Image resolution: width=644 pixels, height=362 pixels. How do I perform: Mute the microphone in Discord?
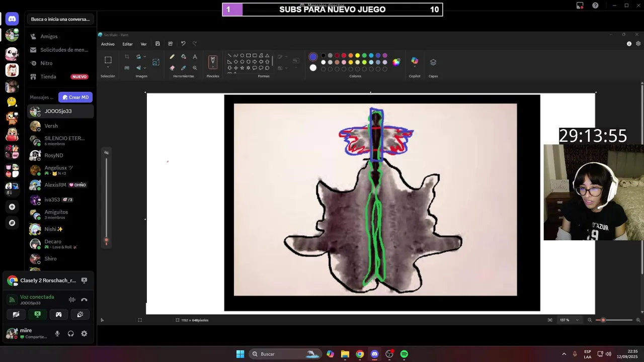tap(57, 333)
